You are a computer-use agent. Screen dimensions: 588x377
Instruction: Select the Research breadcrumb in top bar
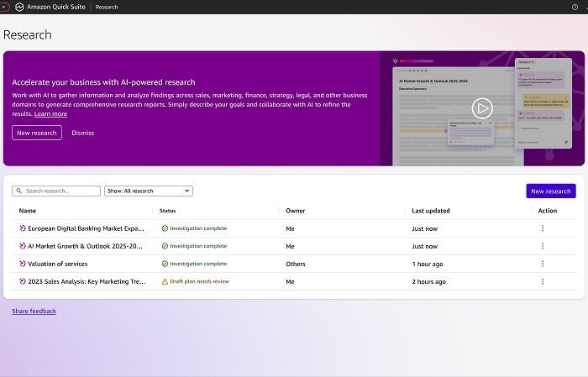pyautogui.click(x=107, y=7)
